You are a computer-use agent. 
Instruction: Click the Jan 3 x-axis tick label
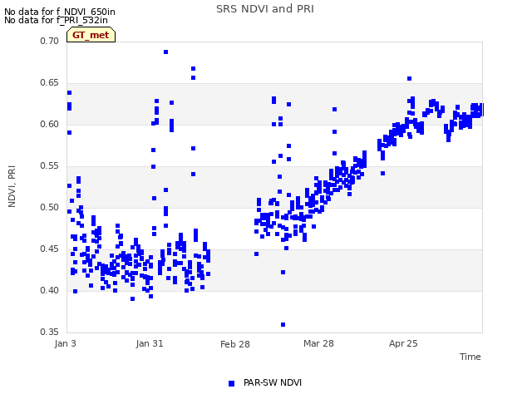(65, 343)
